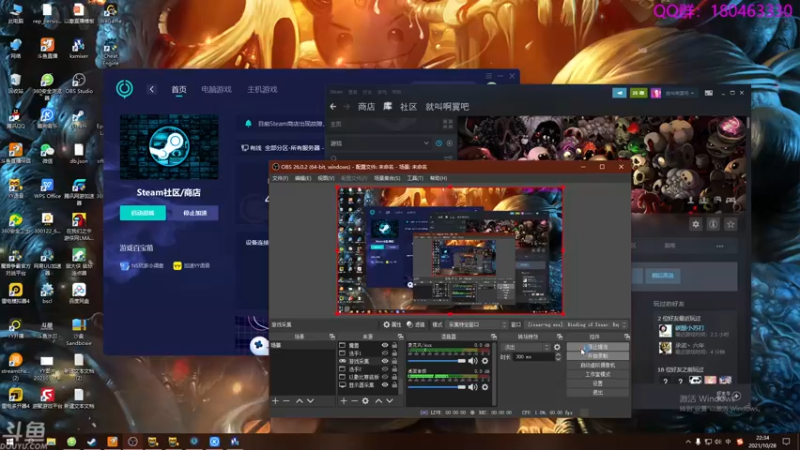The image size is (800, 450).
Task: Expand Steam library 游戏 filter dropdown
Action: 379,143
